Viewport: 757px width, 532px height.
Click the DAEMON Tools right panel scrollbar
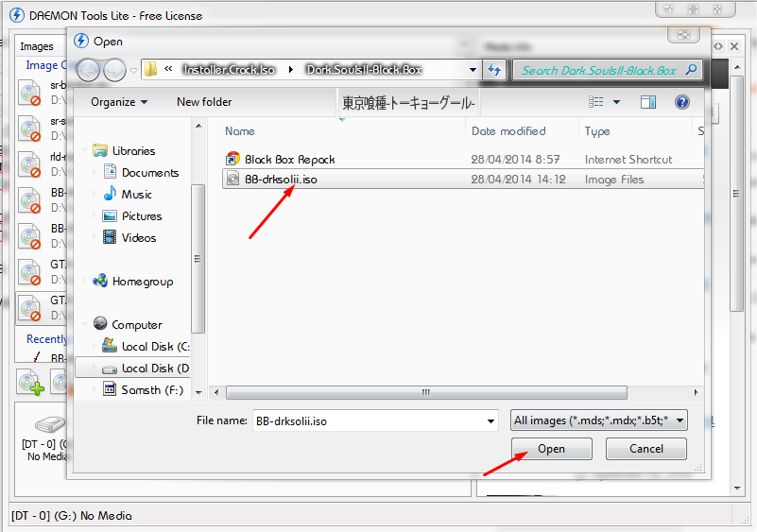pos(737,193)
